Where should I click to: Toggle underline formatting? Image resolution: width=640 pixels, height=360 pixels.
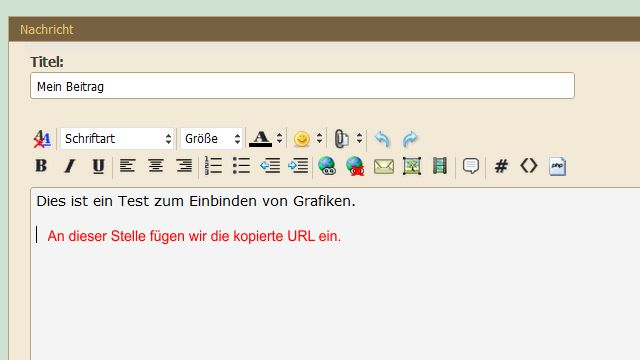click(98, 166)
